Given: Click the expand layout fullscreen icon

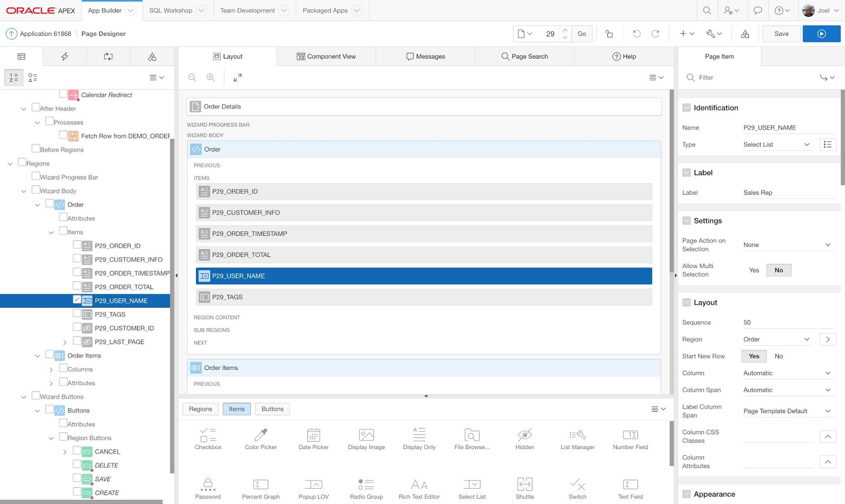Looking at the screenshot, I should point(238,78).
